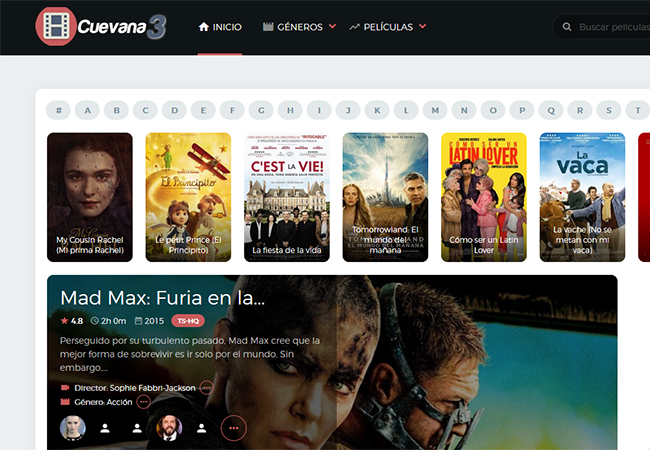Click the fifth cast placeholder avatar
The height and width of the screenshot is (450, 650).
(x=201, y=428)
